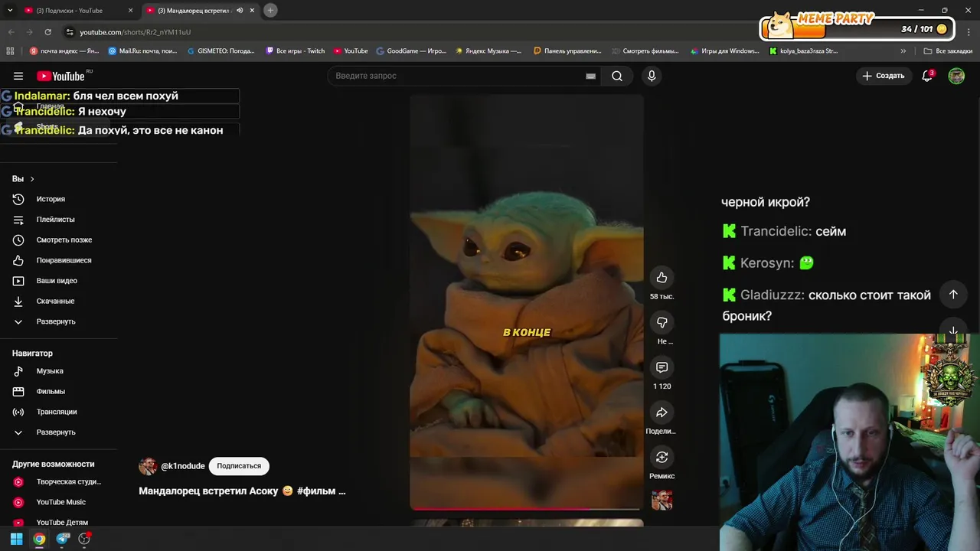Open Windows Start menu
The width and height of the screenshot is (980, 551).
16,539
